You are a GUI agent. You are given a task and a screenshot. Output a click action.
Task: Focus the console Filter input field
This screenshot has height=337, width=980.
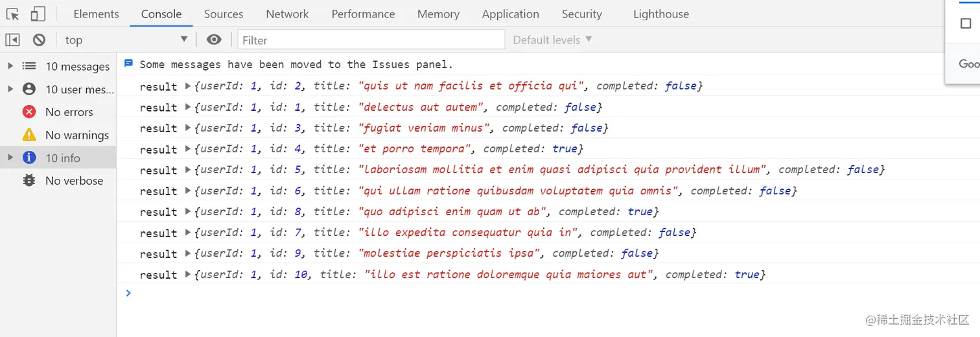point(371,40)
